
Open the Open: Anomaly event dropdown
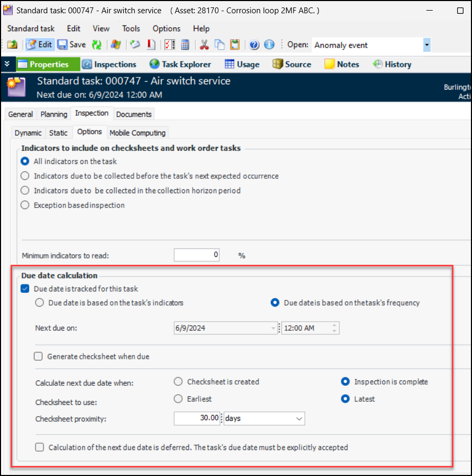pos(427,45)
